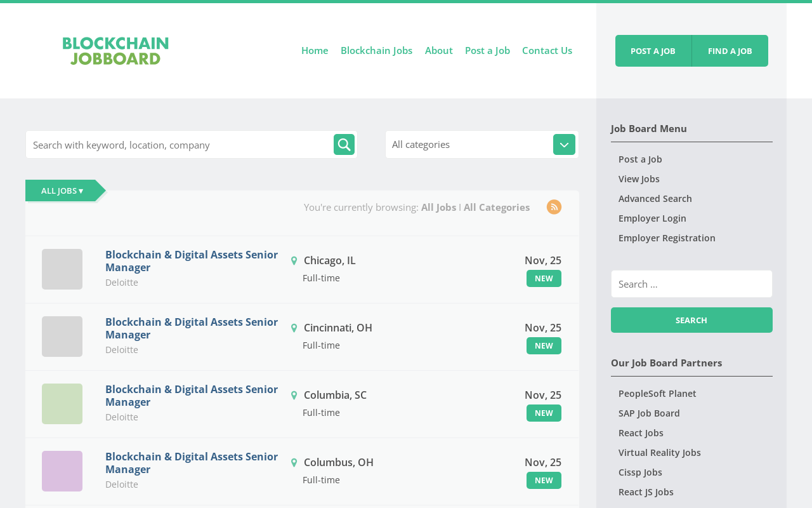The width and height of the screenshot is (812, 508).
Task: Open Blockchain Jobs nav item
Action: tap(376, 50)
